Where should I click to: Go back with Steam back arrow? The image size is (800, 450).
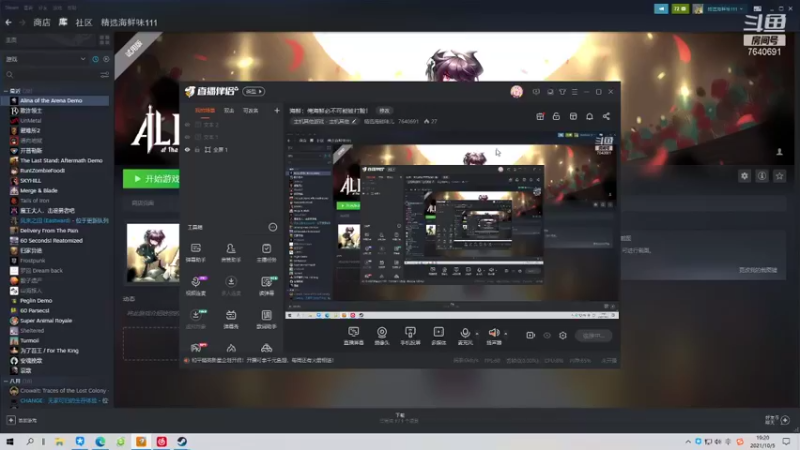click(8, 22)
